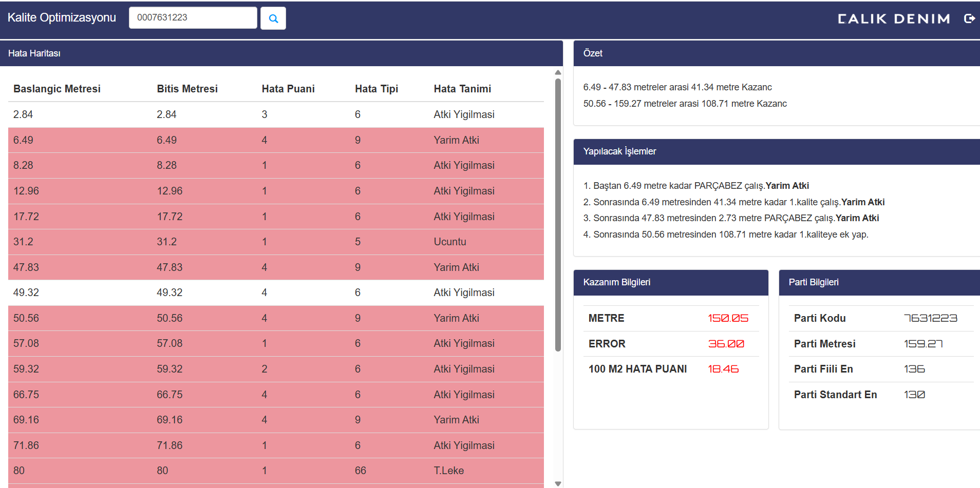Select the Yarim Atki row at 50.56
The image size is (980, 488).
point(276,318)
